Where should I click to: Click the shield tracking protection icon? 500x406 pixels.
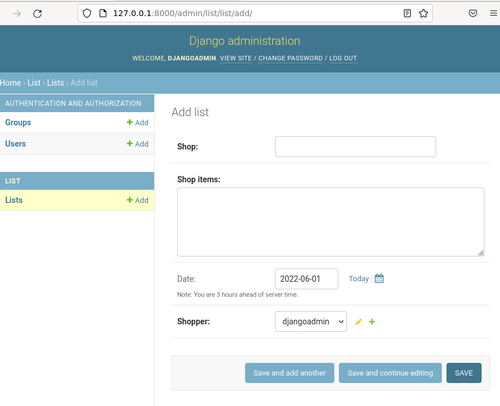pos(87,13)
